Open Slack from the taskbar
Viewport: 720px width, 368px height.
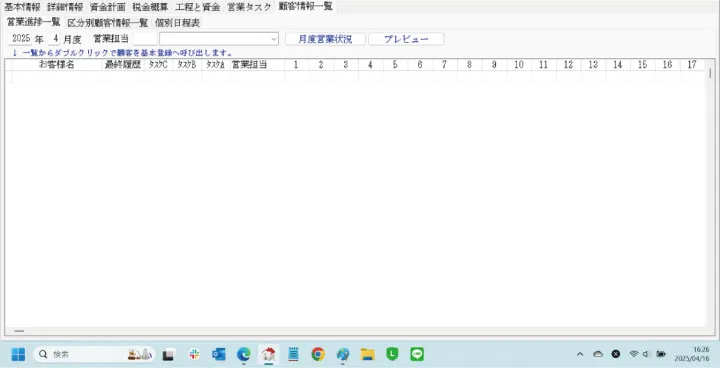(x=194, y=354)
